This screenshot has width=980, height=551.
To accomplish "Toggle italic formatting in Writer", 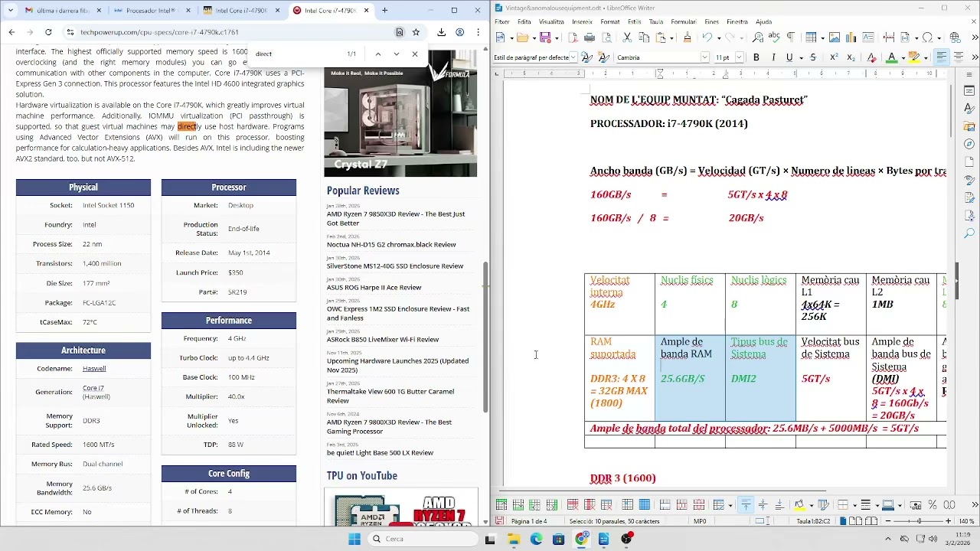I will tap(773, 57).
